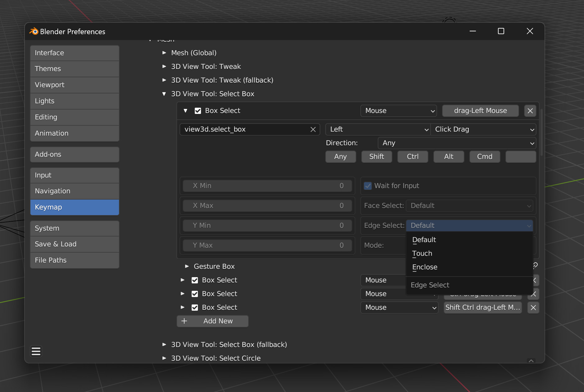
Task: Disable the second collapsed Box Select checkbox
Action: click(195, 294)
